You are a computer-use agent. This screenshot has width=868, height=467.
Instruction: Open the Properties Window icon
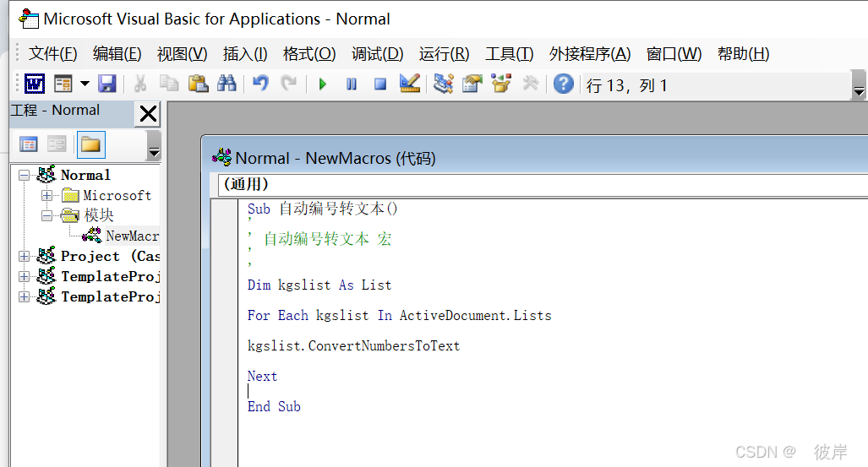pos(472,84)
